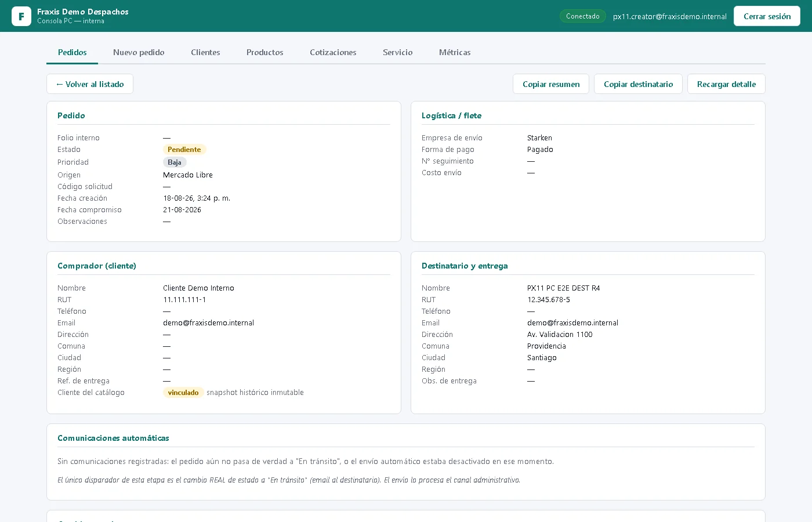The image size is (812, 522).
Task: Click buyer RUT 11.111.111-1
Action: tap(184, 300)
